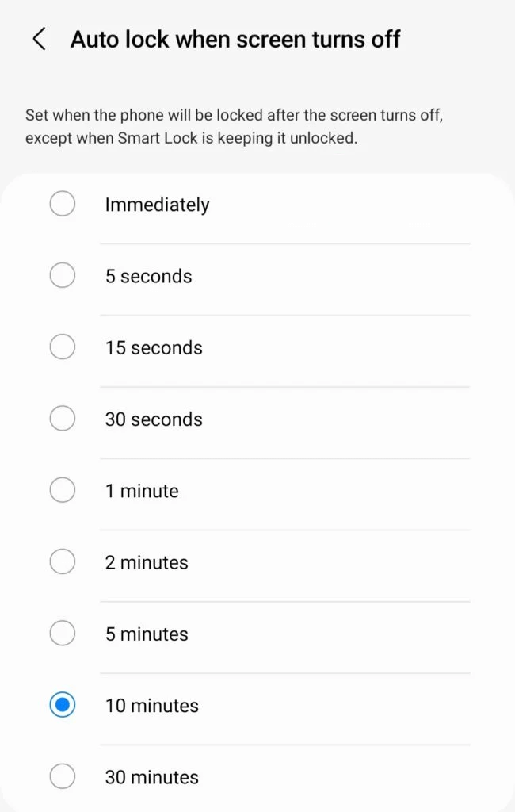Click the 5 seconds option label
515x812 pixels.
click(x=148, y=275)
